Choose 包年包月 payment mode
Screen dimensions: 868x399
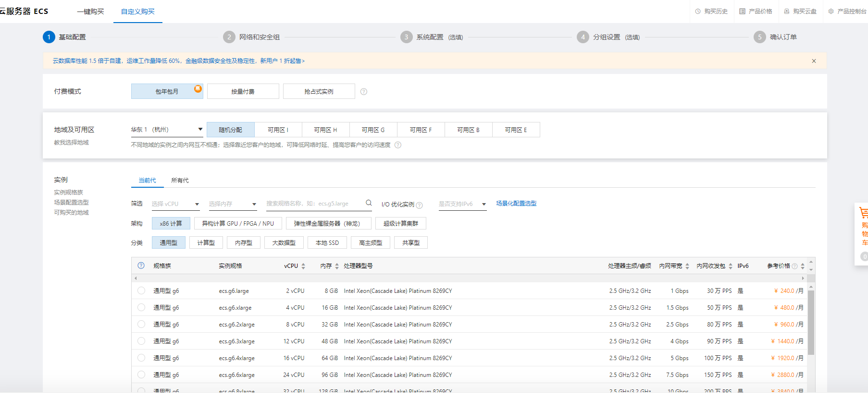167,91
